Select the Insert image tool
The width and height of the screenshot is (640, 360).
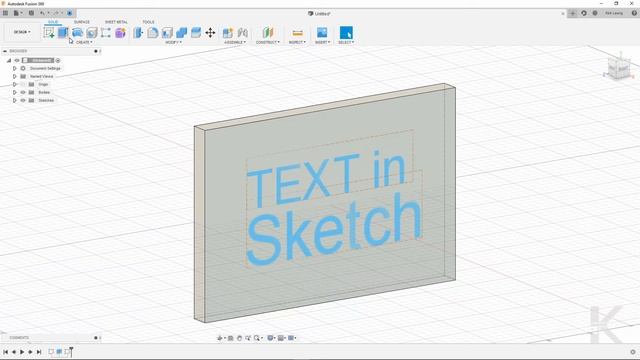[322, 32]
